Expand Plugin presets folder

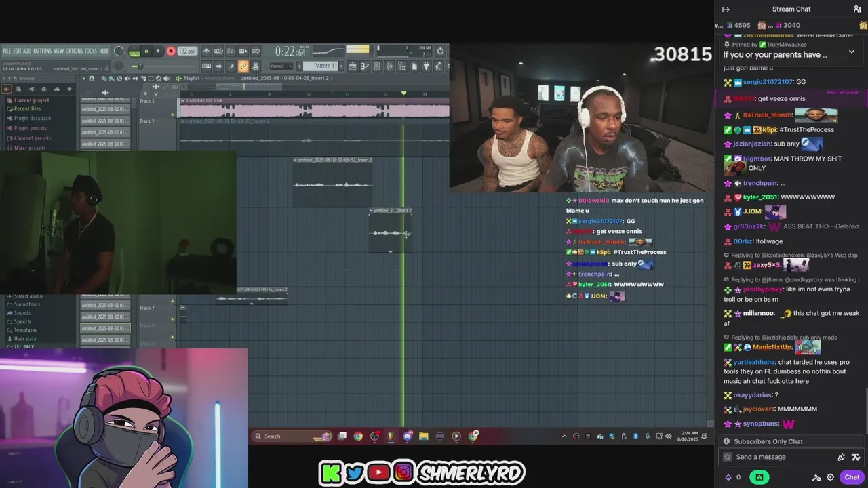coord(31,128)
